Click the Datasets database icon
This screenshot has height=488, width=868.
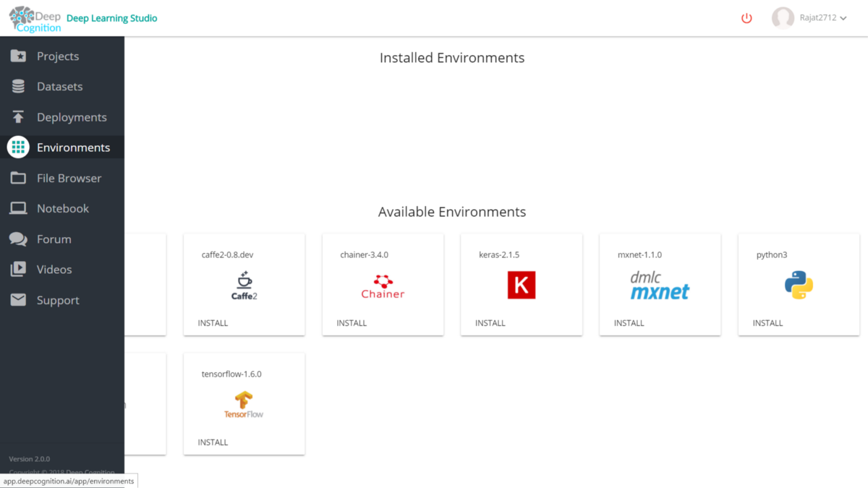(x=18, y=87)
